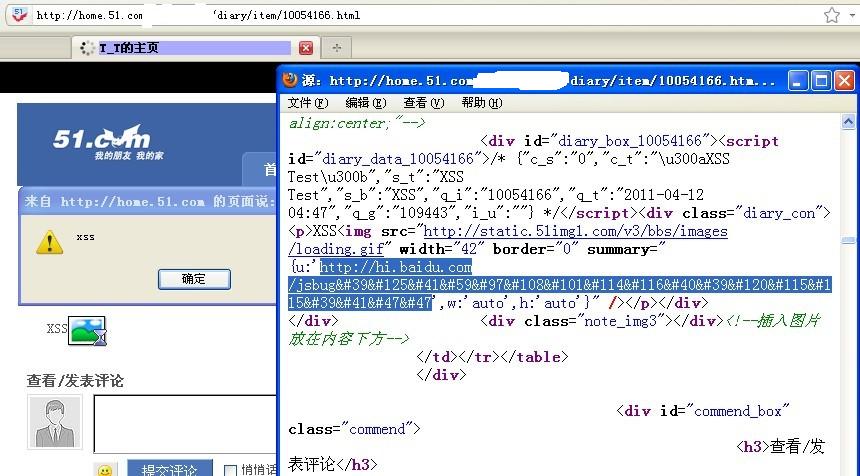Close the T_T的主页 browser tab
This screenshot has height=476, width=860.
pyautogui.click(x=305, y=48)
